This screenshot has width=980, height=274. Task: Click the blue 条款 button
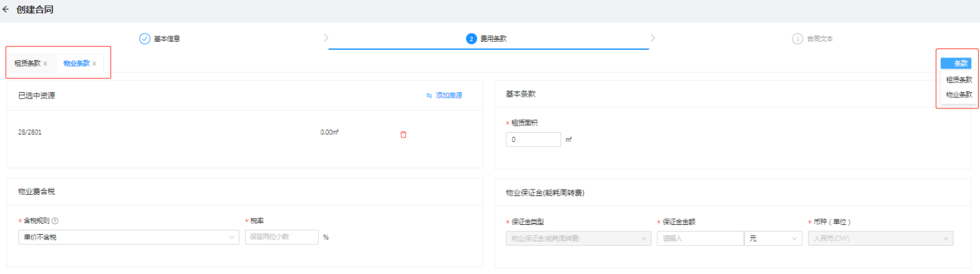pyautogui.click(x=956, y=63)
